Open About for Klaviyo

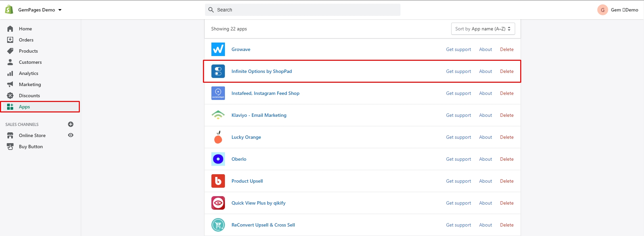485,115
